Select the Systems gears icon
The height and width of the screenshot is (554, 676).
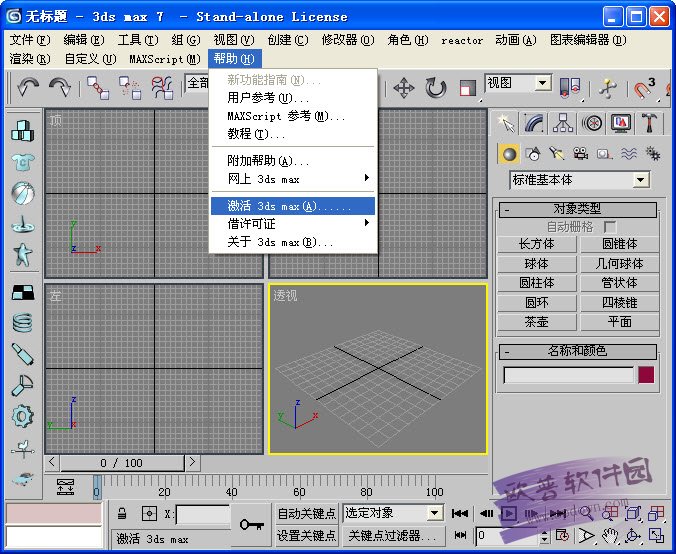click(652, 154)
